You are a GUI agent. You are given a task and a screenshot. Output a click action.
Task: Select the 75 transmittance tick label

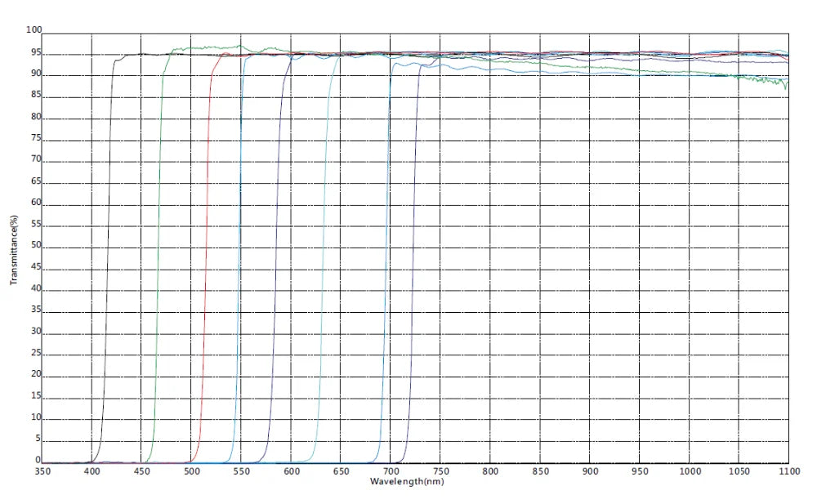pyautogui.click(x=36, y=138)
